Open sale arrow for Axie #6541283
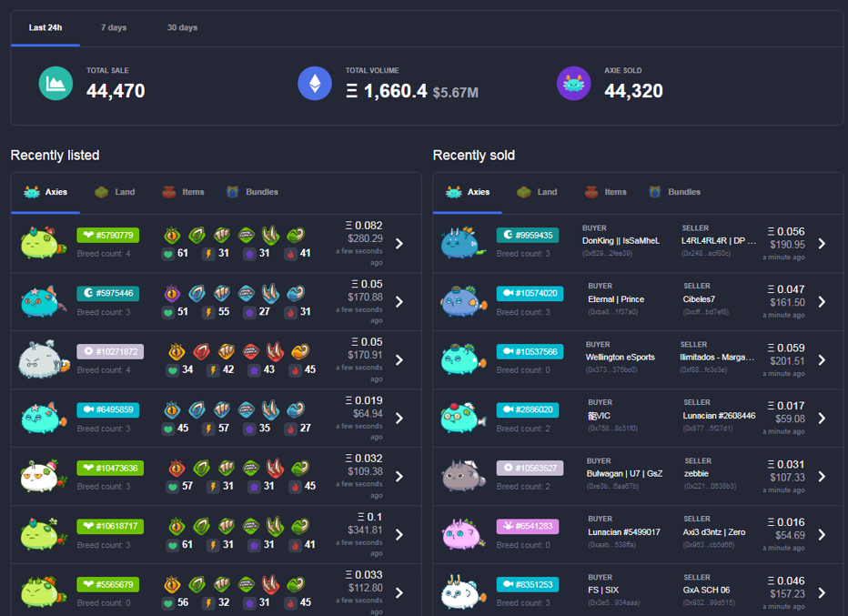Image resolution: width=848 pixels, height=616 pixels. tap(822, 535)
